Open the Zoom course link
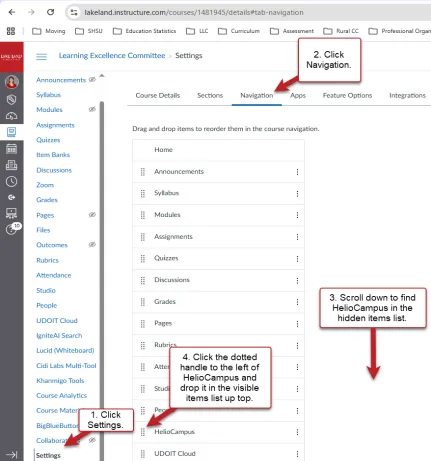 pyautogui.click(x=45, y=185)
